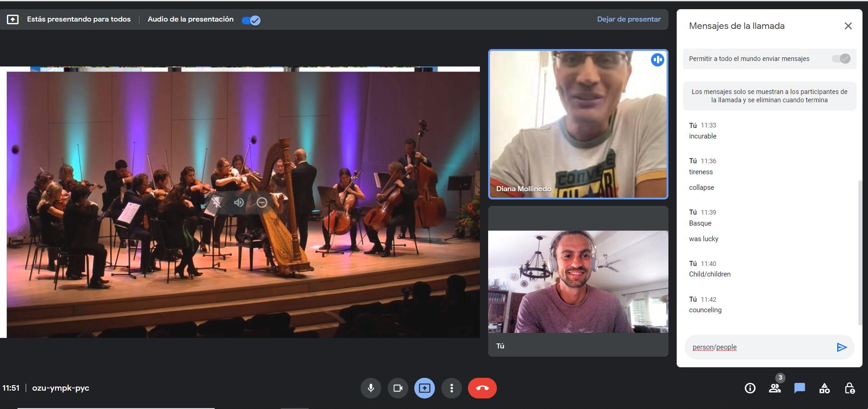Send the chat message with arrow icon

tap(841, 347)
